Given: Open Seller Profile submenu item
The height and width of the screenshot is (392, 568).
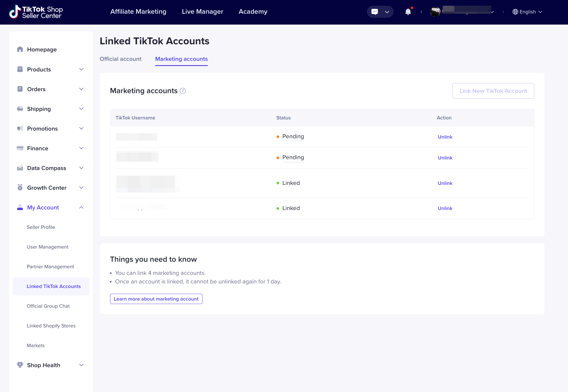Looking at the screenshot, I should click(41, 227).
